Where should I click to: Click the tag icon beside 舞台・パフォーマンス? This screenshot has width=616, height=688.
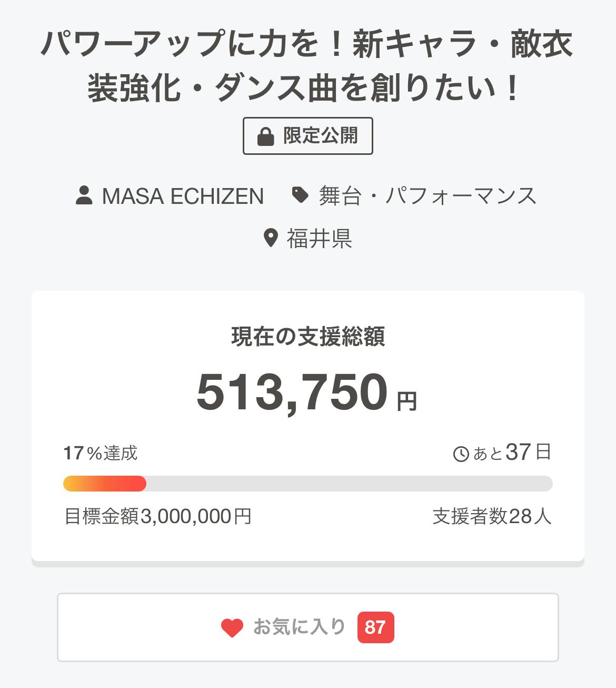[300, 195]
